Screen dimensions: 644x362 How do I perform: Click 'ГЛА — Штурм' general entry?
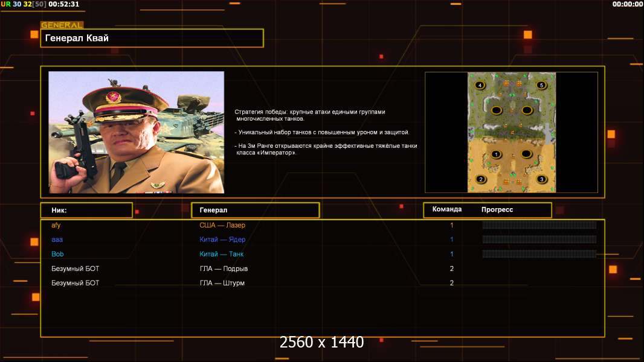[x=222, y=283]
